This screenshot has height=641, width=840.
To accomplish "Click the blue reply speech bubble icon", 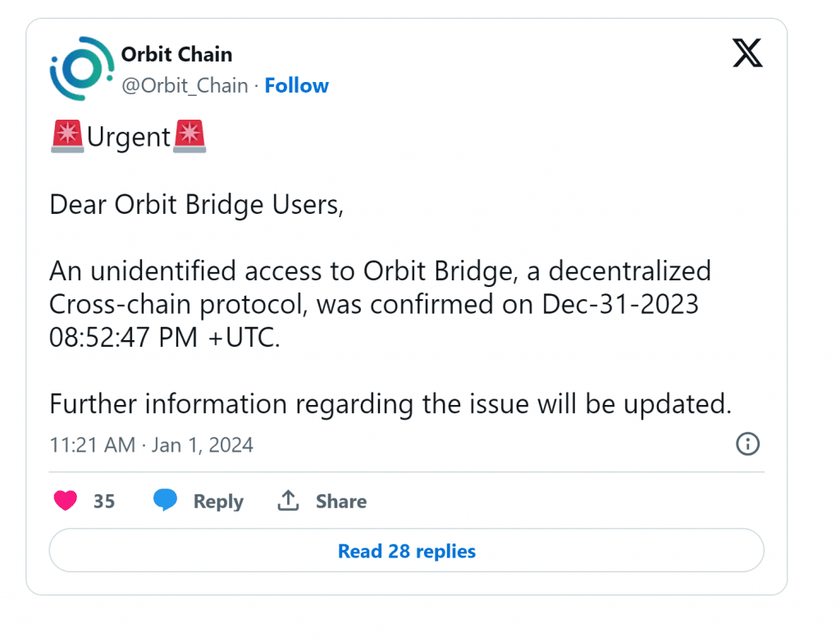I will (166, 501).
